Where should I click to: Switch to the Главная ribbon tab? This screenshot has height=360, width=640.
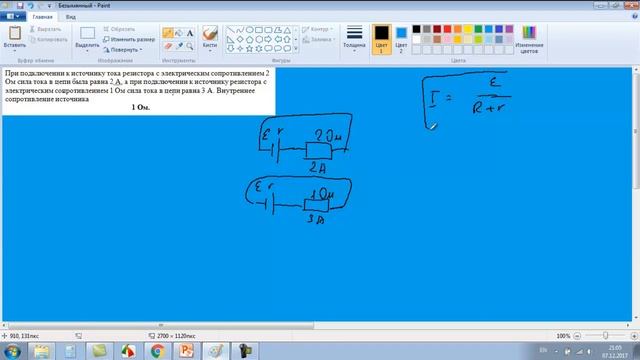coord(42,17)
